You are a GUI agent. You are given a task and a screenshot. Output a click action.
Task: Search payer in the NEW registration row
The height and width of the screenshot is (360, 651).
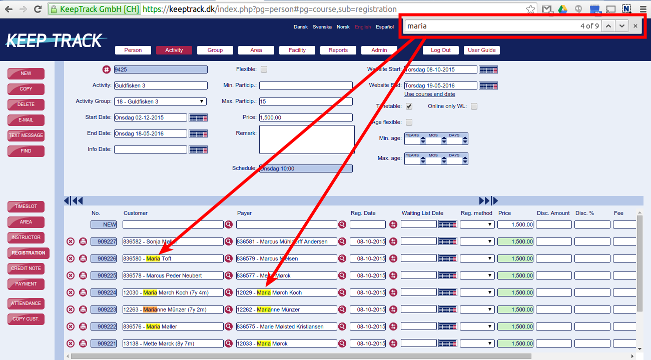coord(342,225)
